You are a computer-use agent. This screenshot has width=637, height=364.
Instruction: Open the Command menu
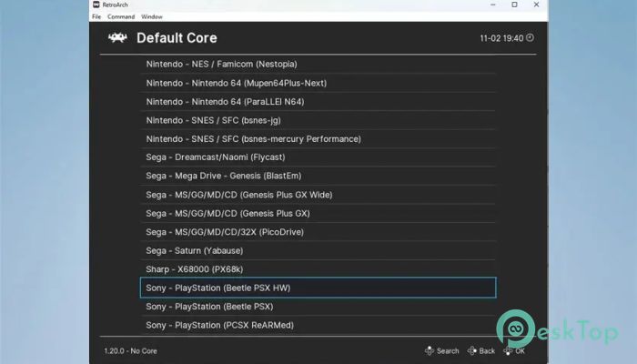(x=121, y=16)
